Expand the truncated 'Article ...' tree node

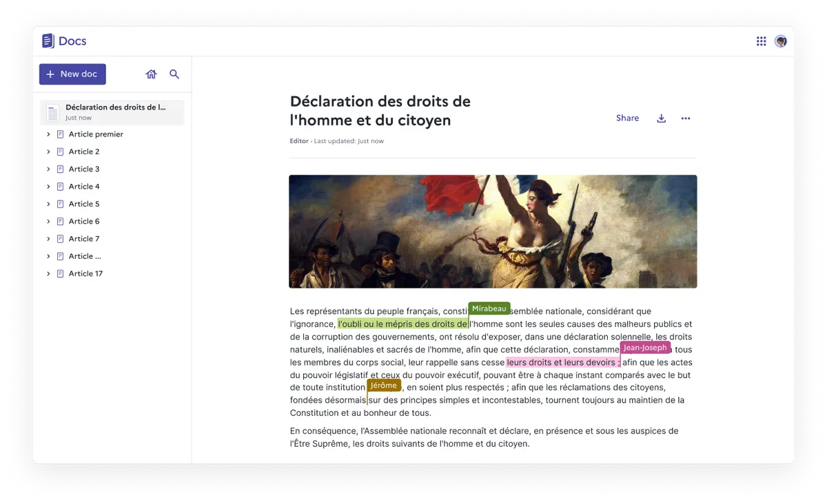click(x=48, y=256)
